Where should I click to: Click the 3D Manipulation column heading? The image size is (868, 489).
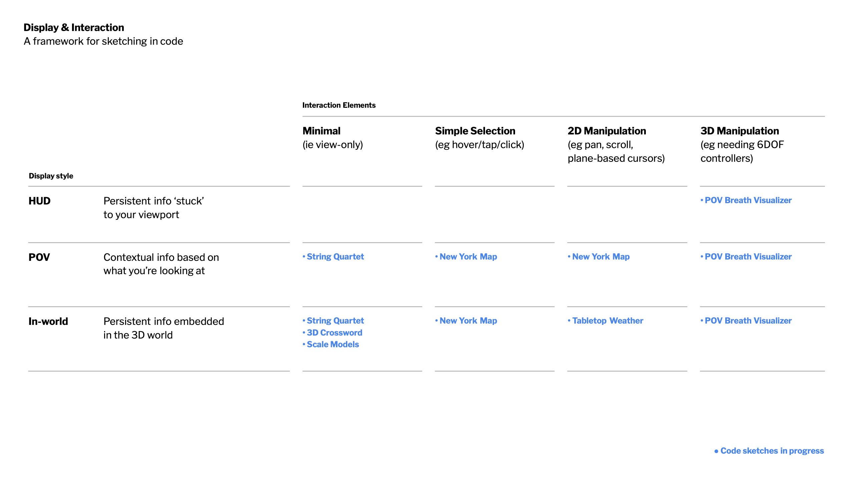739,131
